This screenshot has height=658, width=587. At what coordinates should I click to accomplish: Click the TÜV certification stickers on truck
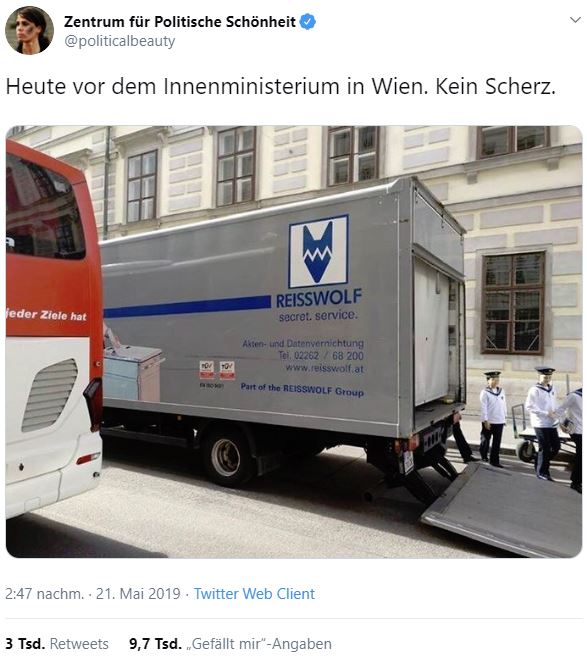point(217,371)
